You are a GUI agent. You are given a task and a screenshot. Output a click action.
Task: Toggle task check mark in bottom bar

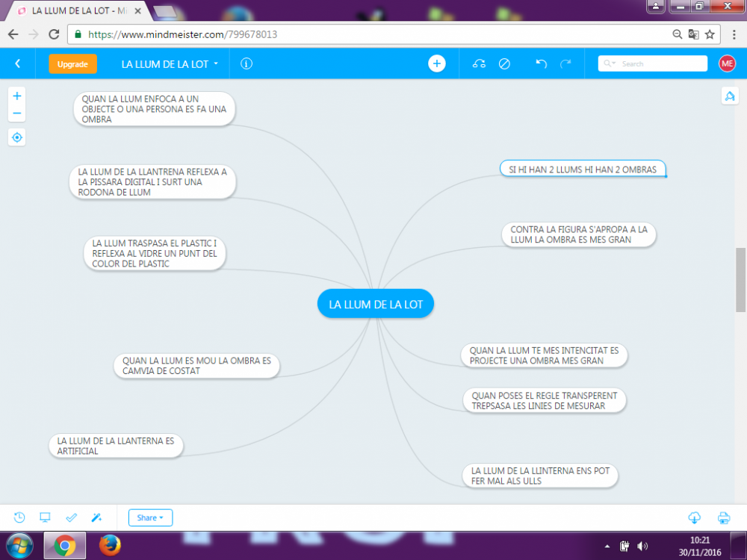tap(71, 517)
